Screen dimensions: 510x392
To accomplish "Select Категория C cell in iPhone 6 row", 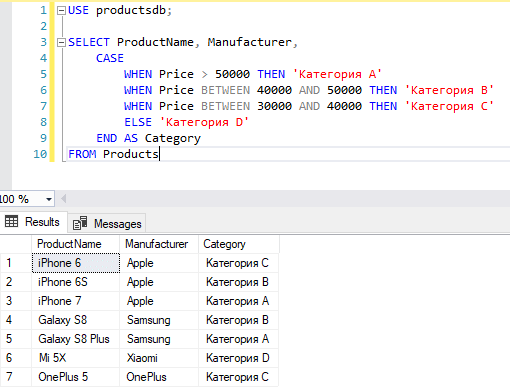I will click(239, 263).
